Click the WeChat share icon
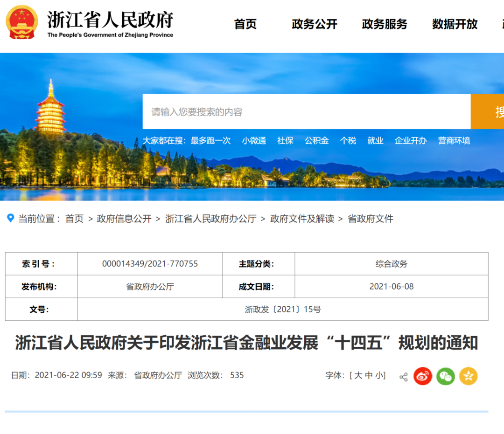 pos(446,376)
